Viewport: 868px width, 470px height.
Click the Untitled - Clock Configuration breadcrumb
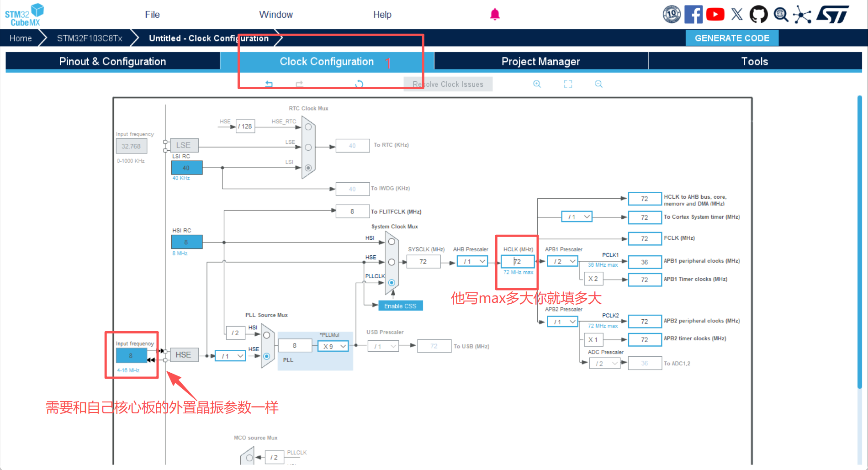[208, 38]
